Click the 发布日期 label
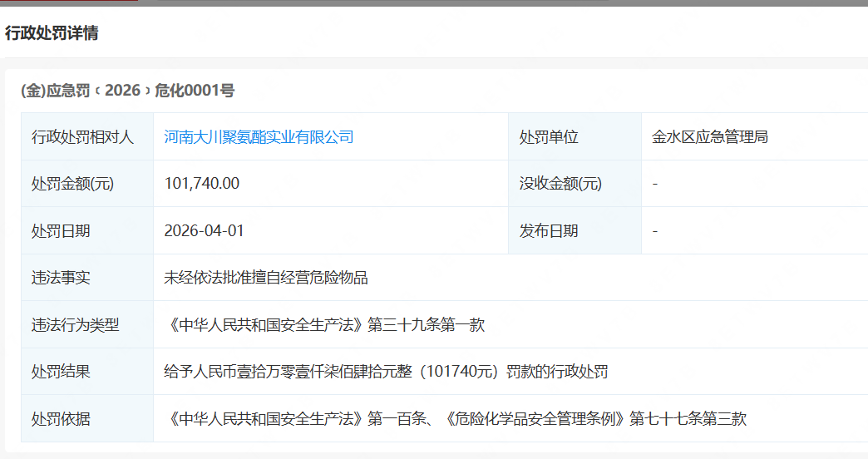 coord(549,231)
